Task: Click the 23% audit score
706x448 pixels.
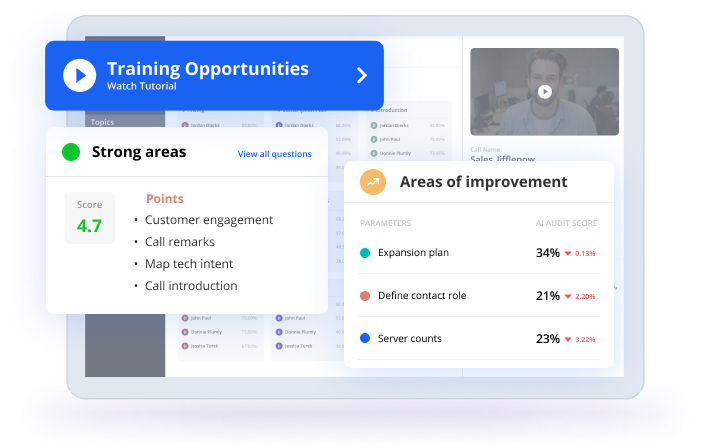Action: [548, 339]
